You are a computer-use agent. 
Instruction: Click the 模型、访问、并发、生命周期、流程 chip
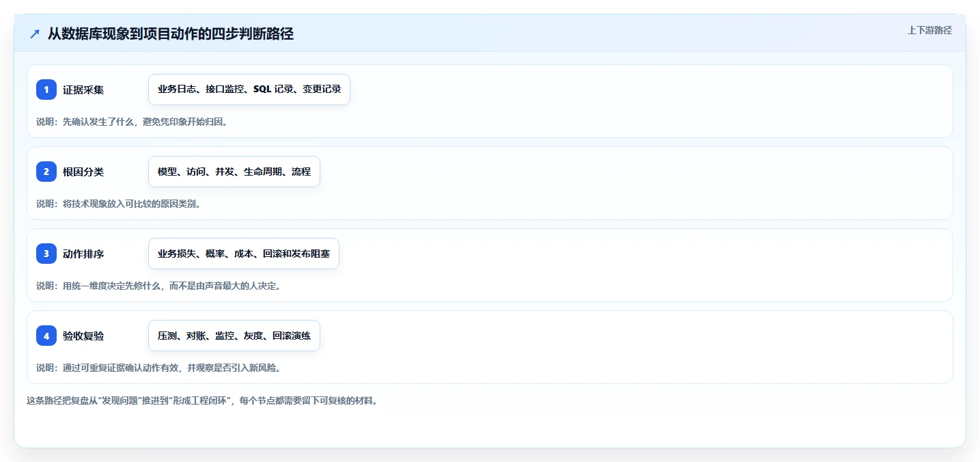pyautogui.click(x=234, y=172)
